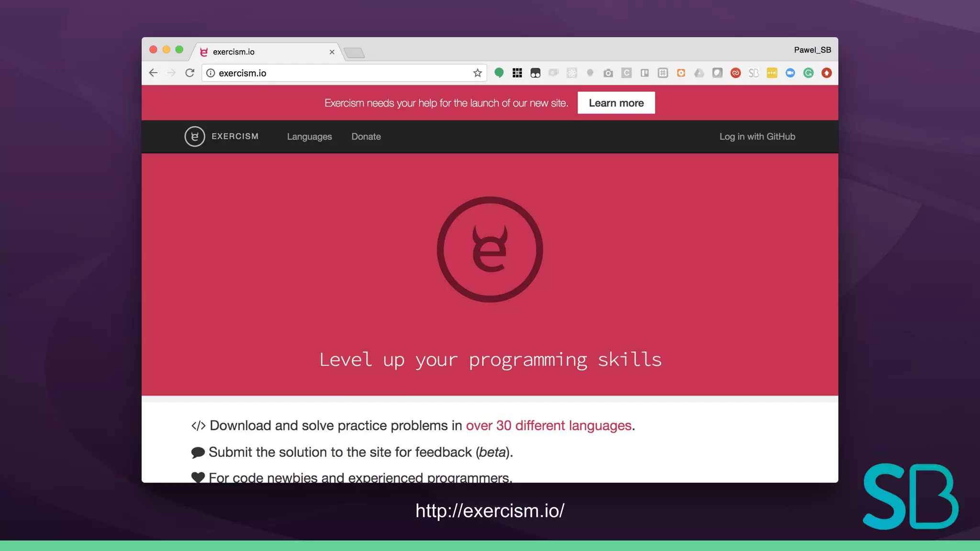Click the speech bubble icon beside Submit
980x551 pixels.
tap(198, 452)
